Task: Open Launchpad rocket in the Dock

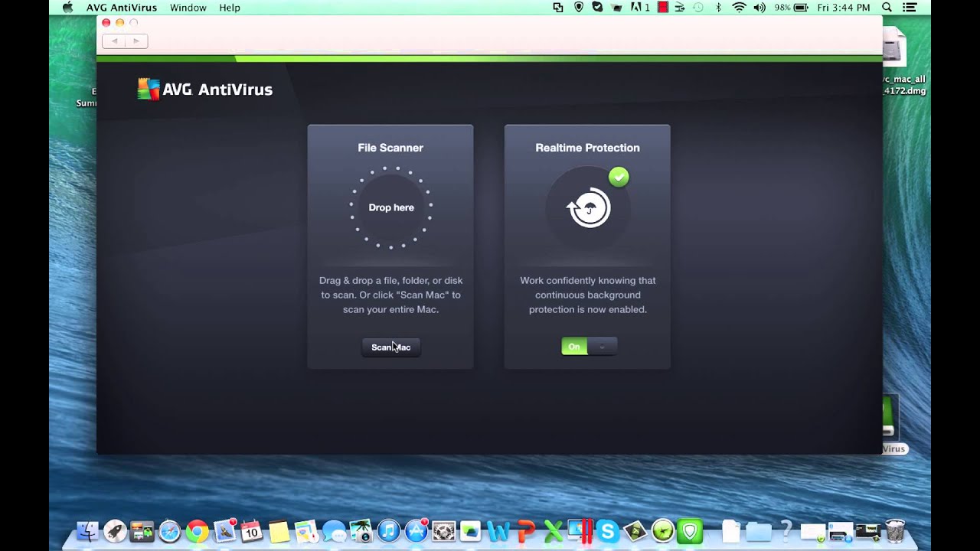Action: [116, 531]
